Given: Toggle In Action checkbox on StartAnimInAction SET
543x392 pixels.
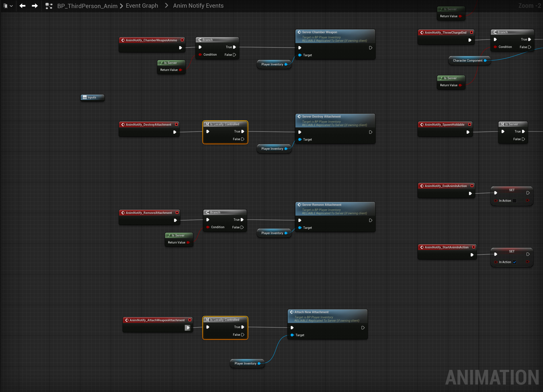Looking at the screenshot, I should [514, 262].
